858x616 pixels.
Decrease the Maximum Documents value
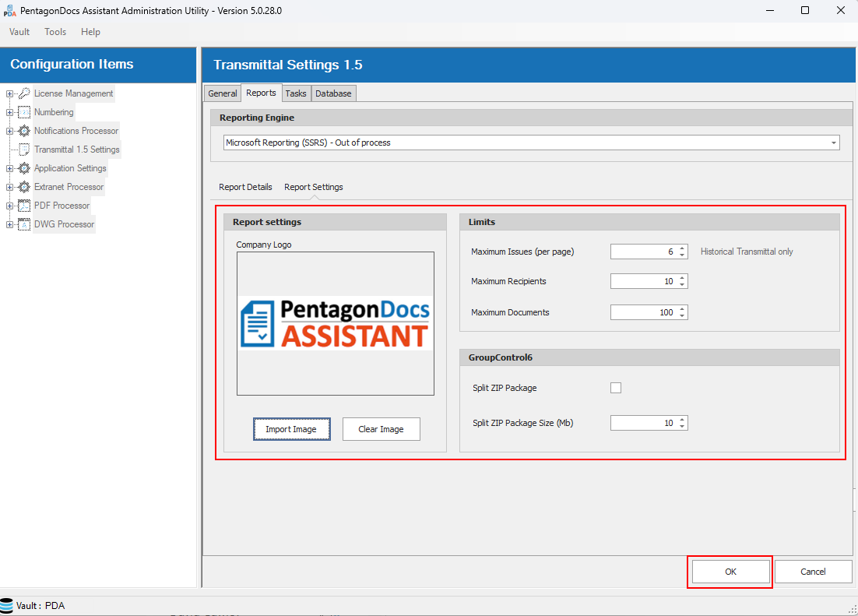coord(682,315)
